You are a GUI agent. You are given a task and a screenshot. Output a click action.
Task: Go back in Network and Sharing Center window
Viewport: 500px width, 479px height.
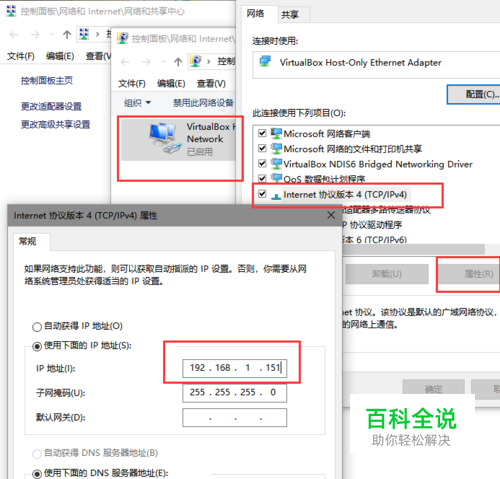(x=14, y=34)
